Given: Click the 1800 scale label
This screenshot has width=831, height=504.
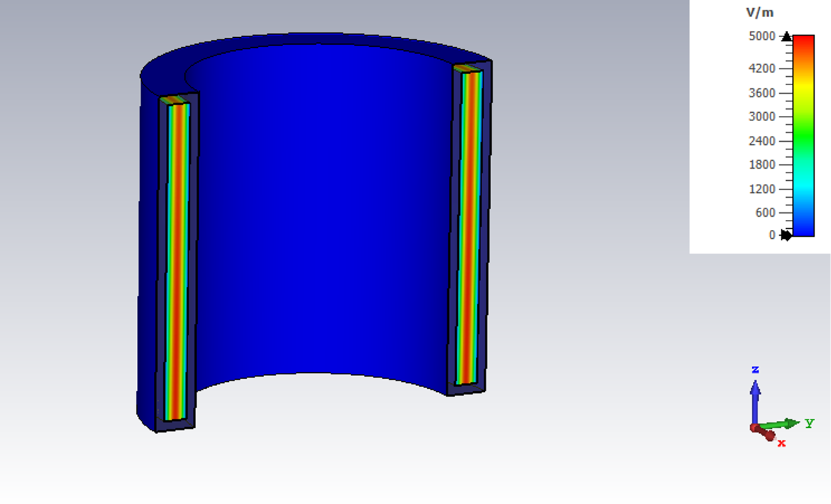Looking at the screenshot, I should point(762,164).
